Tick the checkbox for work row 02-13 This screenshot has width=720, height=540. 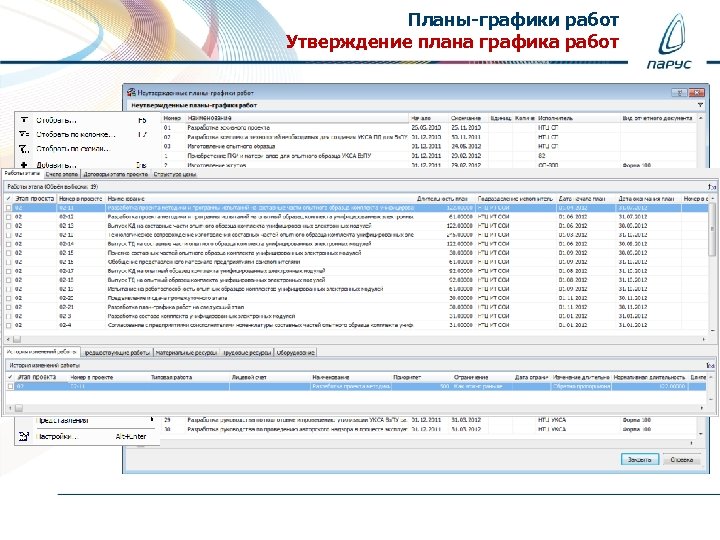click(9, 226)
